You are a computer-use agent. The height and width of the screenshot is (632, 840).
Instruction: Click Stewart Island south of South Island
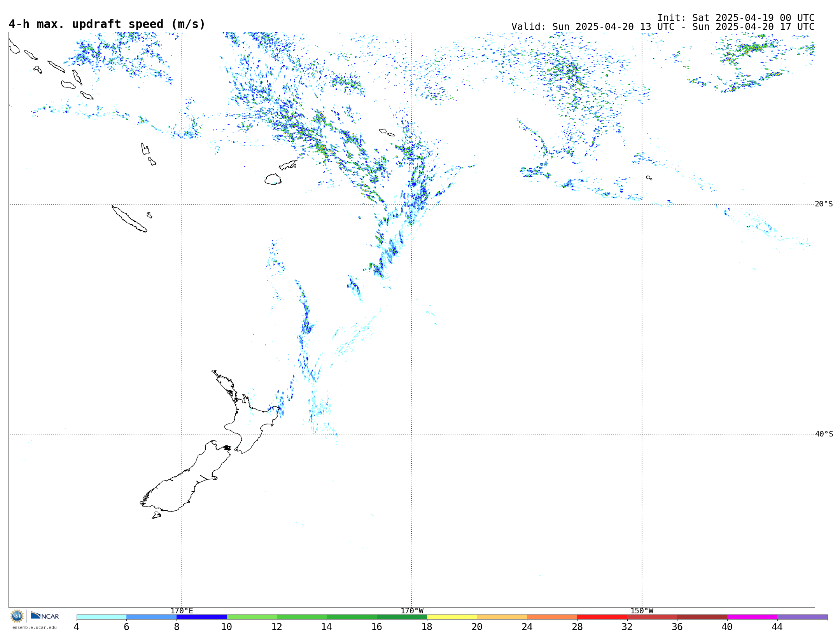click(x=156, y=515)
